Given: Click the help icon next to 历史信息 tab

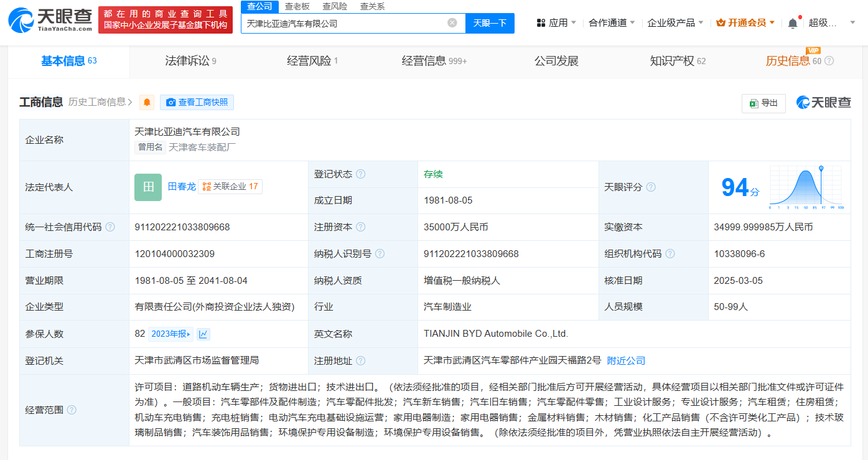Looking at the screenshot, I should coord(829,61).
